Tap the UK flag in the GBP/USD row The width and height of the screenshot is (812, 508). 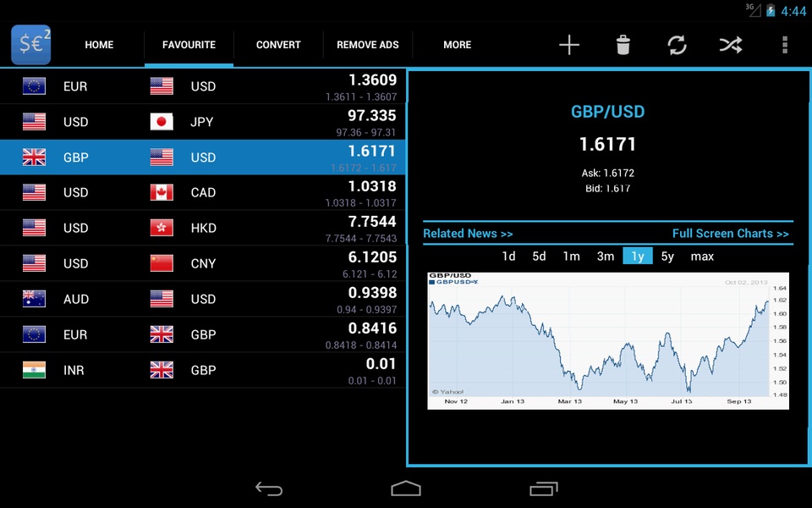(34, 157)
